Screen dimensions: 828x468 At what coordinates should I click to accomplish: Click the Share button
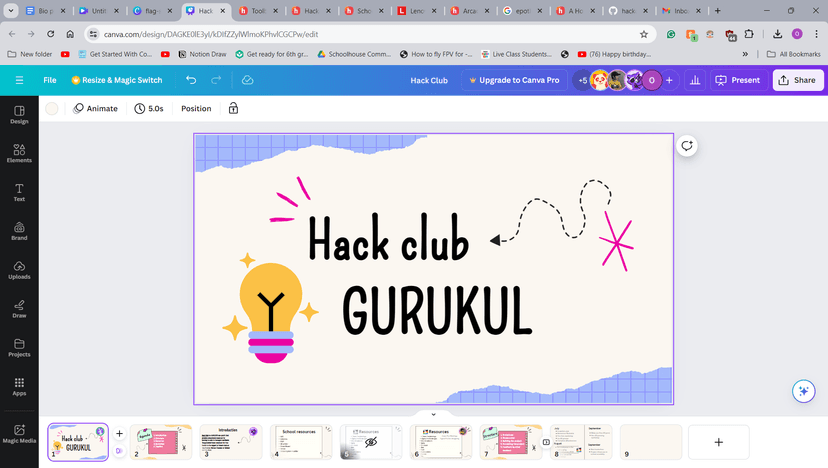click(798, 80)
